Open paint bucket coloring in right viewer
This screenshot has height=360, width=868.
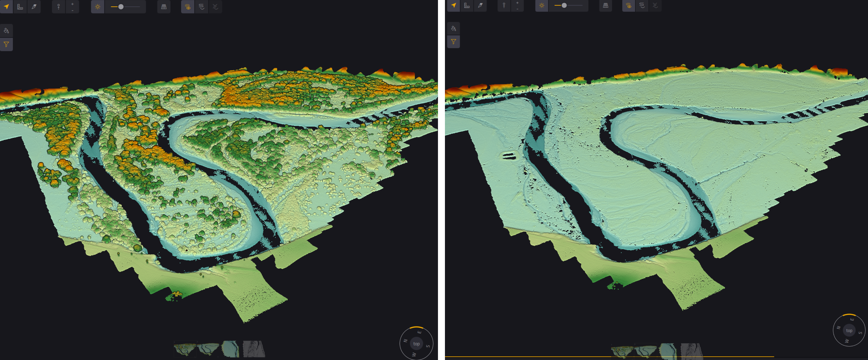[x=453, y=28]
